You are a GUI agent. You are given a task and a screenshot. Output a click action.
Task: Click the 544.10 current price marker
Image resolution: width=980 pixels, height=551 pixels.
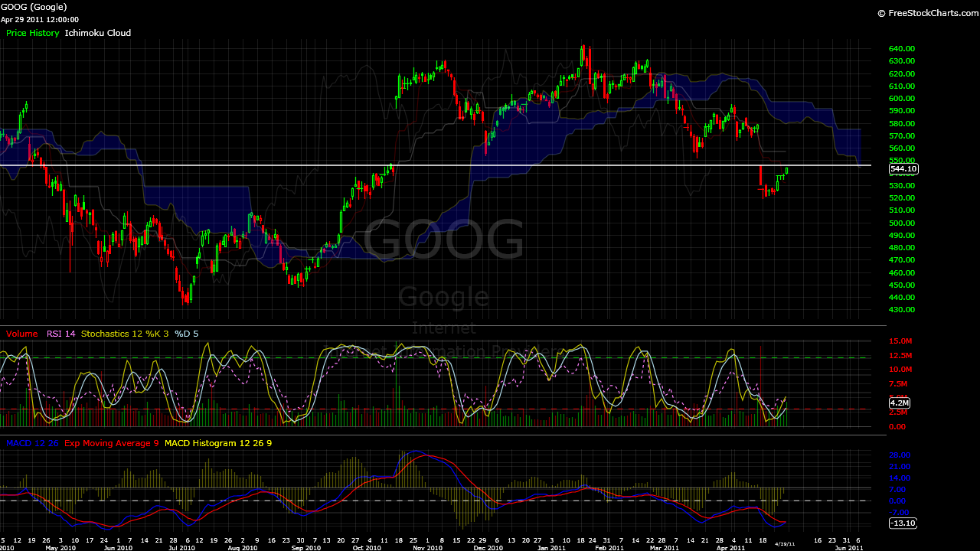[x=903, y=168]
